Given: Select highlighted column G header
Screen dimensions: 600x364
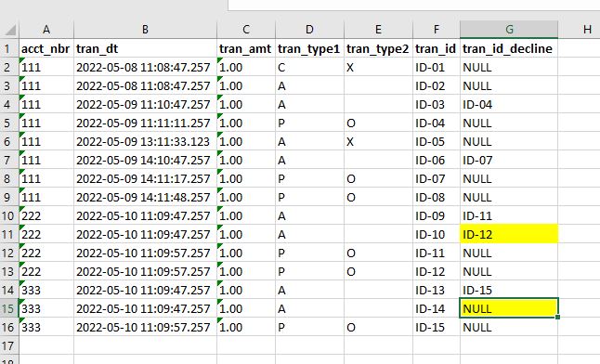Looking at the screenshot, I should (509, 30).
